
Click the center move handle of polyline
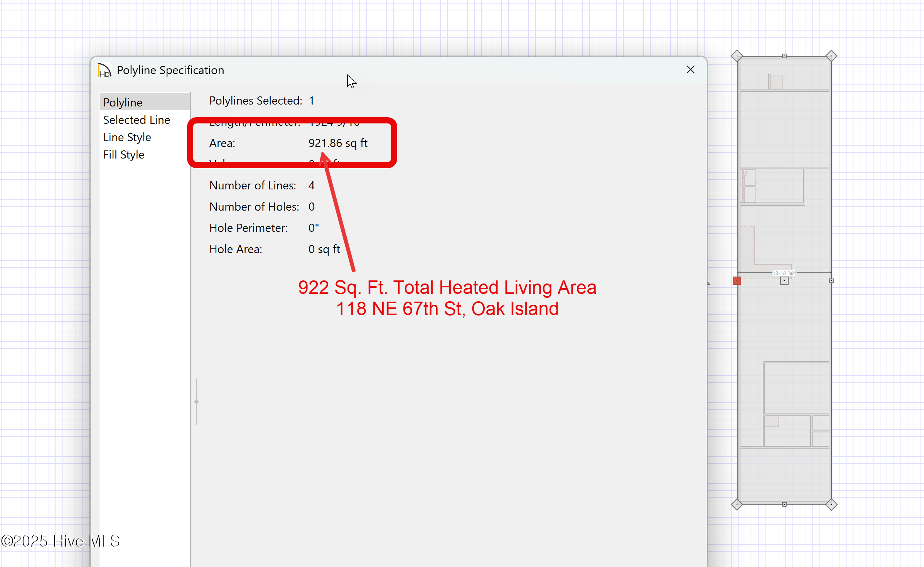pyautogui.click(x=784, y=281)
